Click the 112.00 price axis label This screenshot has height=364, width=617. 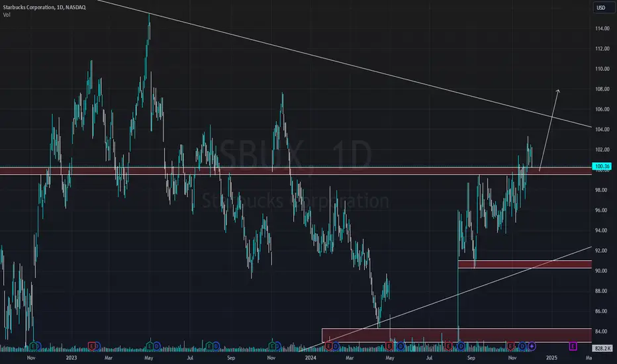pos(602,49)
